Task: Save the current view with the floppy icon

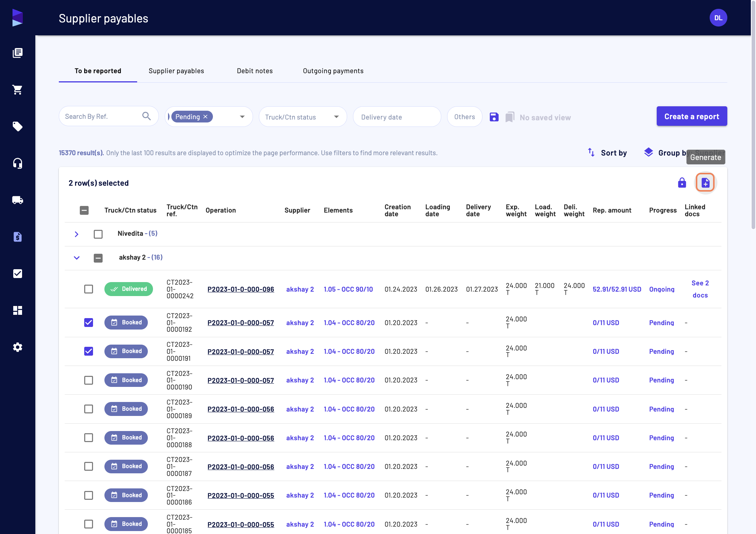Action: tap(494, 117)
